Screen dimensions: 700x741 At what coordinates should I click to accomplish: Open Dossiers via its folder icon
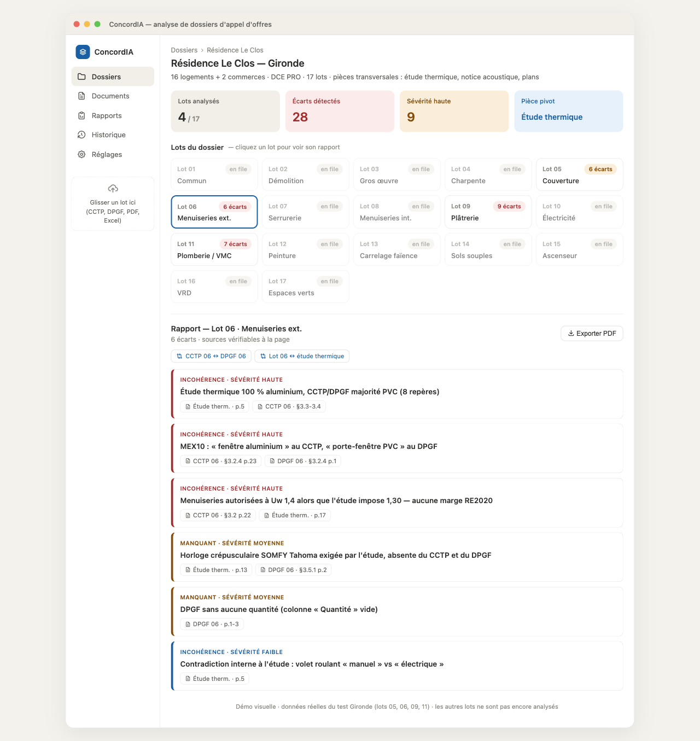point(81,77)
